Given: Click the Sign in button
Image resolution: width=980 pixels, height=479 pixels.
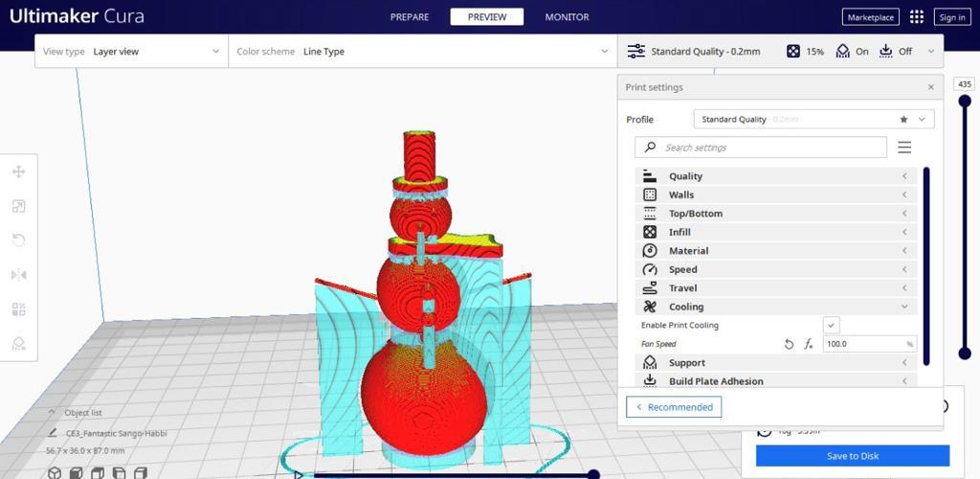Looking at the screenshot, I should [x=952, y=17].
